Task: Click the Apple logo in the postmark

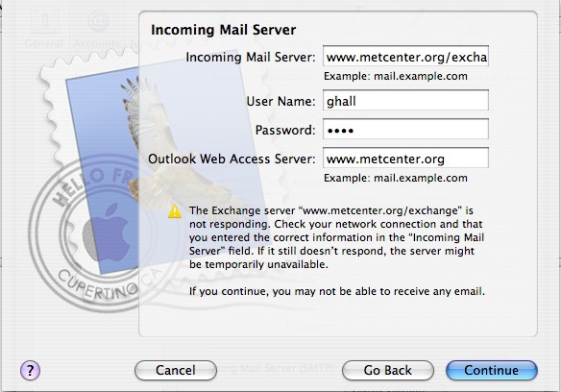Action: [x=107, y=232]
